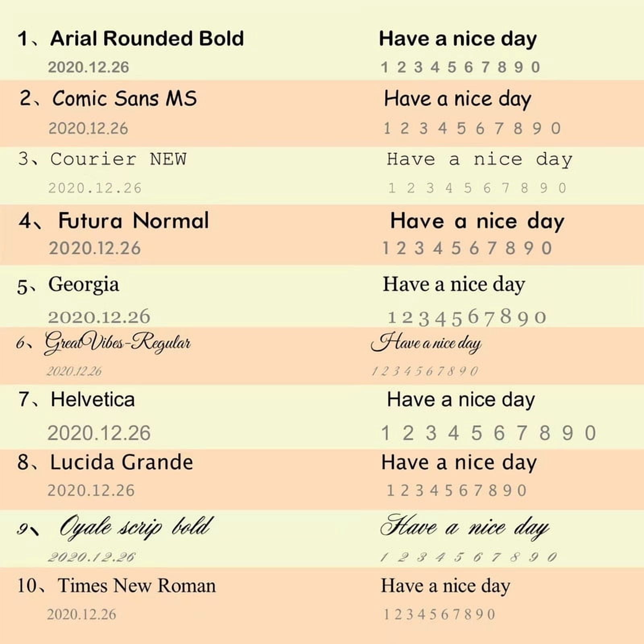This screenshot has width=644, height=644.
Task: Select the Futura Normal font name
Action: (x=134, y=221)
